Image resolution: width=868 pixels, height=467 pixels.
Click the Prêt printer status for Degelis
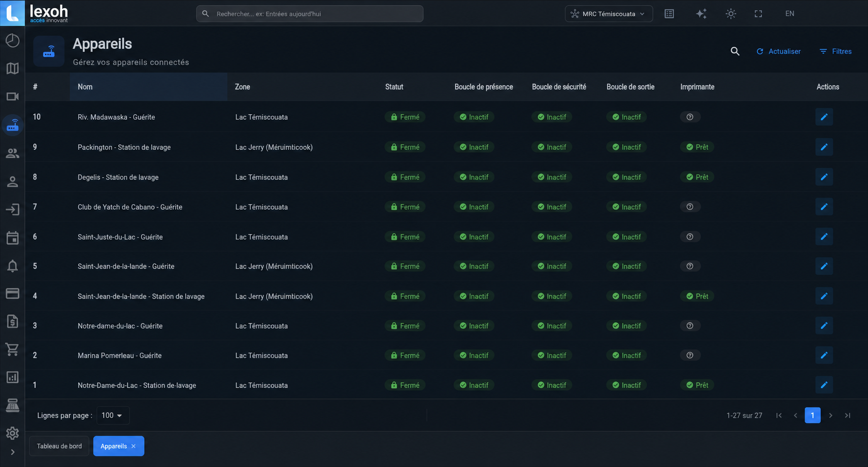point(697,177)
